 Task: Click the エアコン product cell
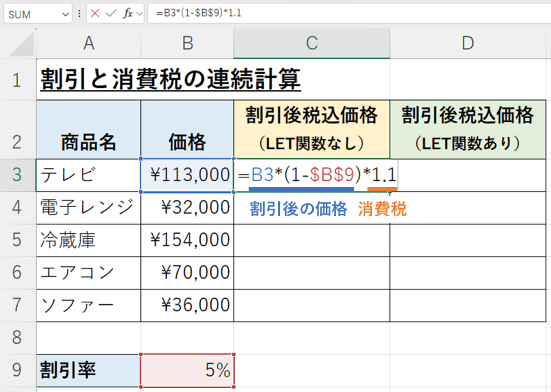click(89, 273)
